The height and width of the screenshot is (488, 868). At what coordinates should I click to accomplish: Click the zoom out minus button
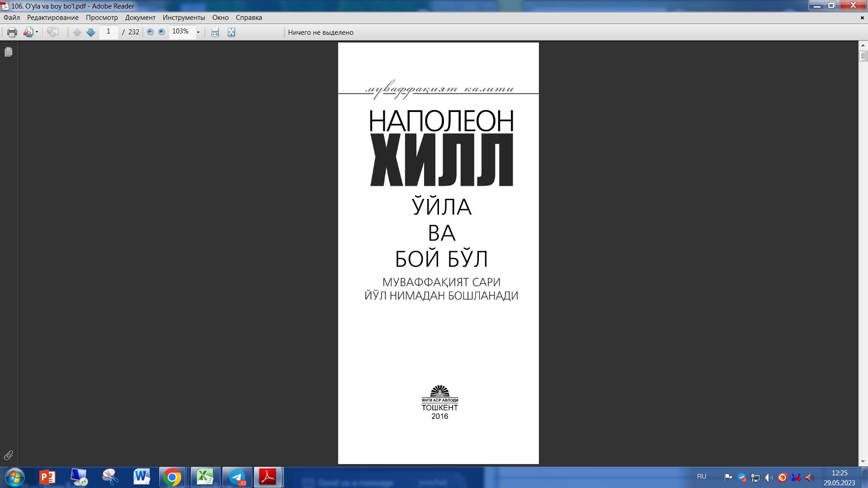pos(150,32)
